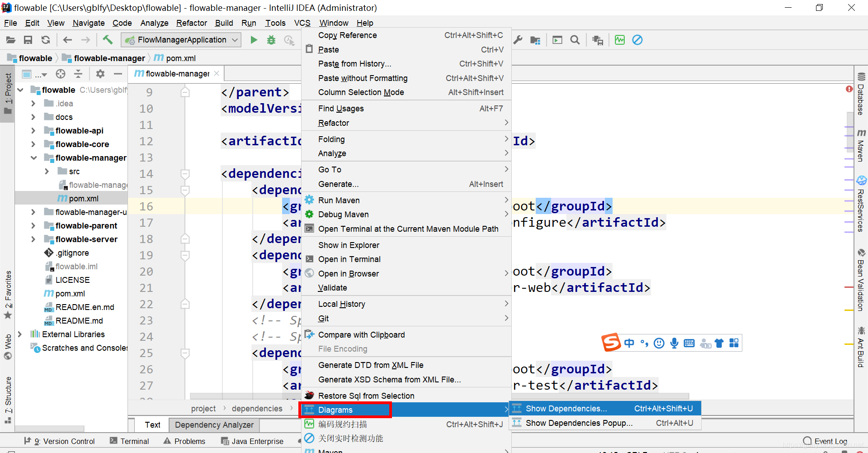Expand the flowable-server module
Image resolution: width=868 pixels, height=453 pixels.
tap(33, 239)
